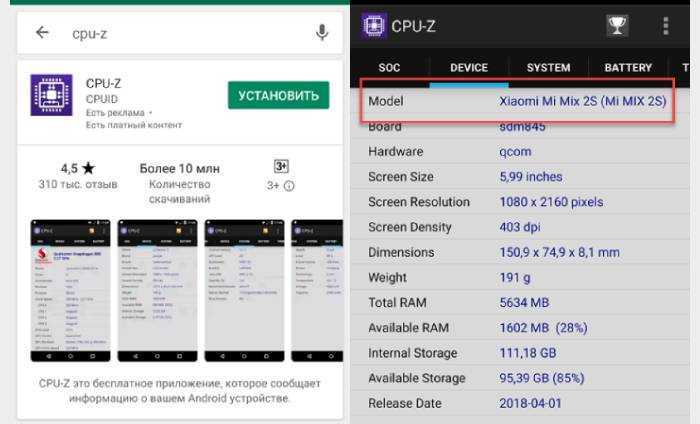
Task: Tap the CPU-Z app title text
Action: pyautogui.click(x=103, y=83)
